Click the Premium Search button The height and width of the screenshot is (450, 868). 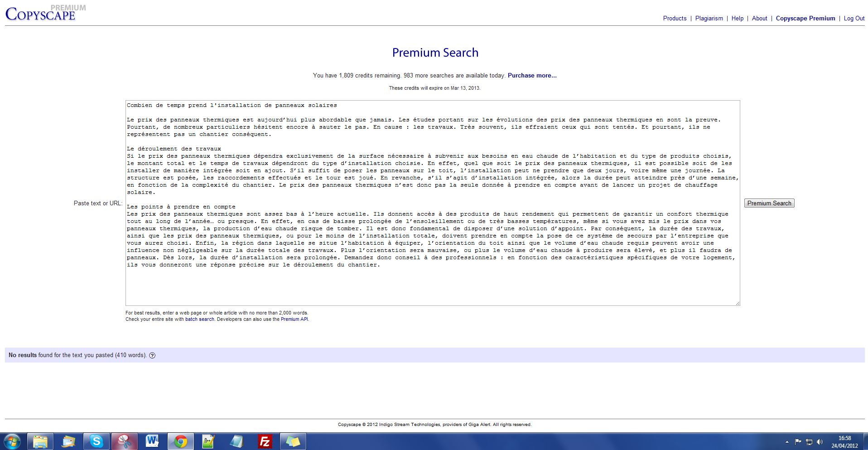point(769,203)
